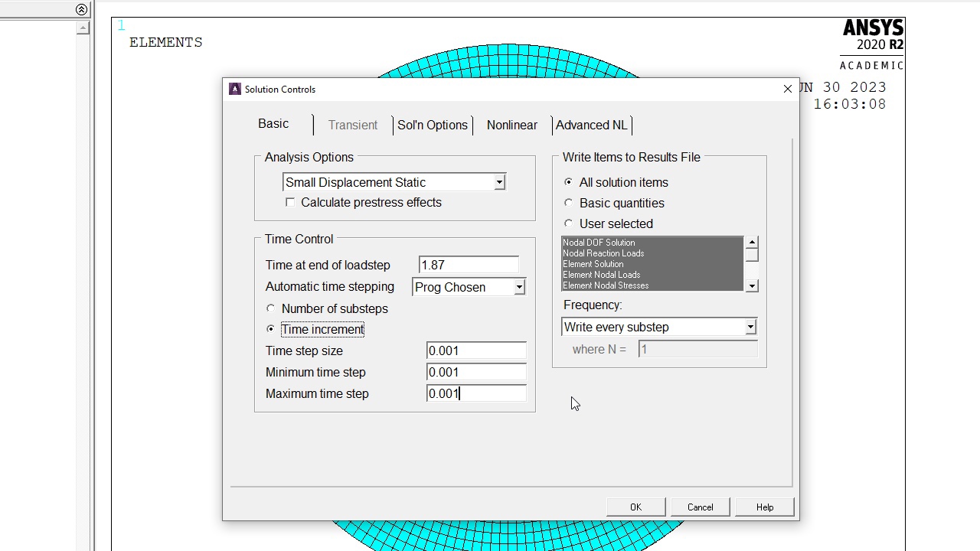Click the Minimum time step field
Screen dimensions: 980x551
click(x=476, y=372)
